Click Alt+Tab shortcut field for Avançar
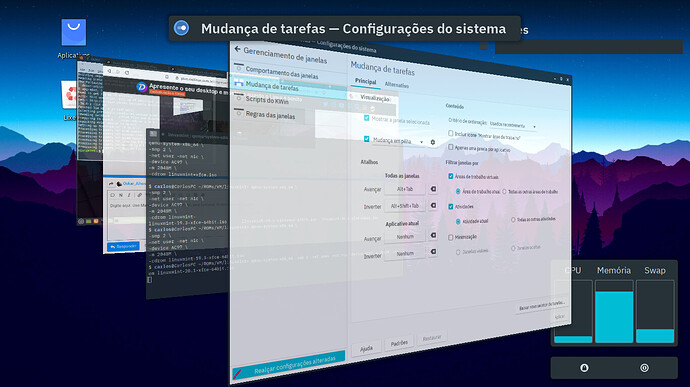Image resolution: width=690 pixels, height=387 pixels. [x=405, y=189]
